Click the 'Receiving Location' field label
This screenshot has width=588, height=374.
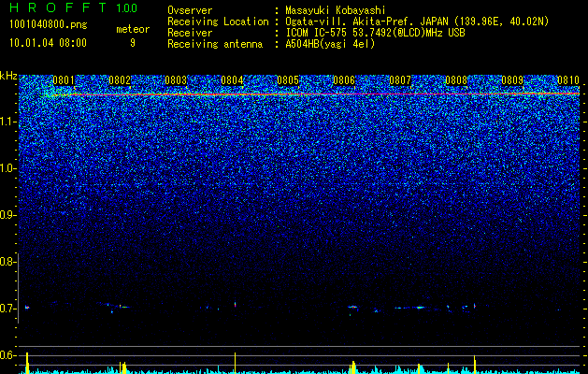[218, 22]
